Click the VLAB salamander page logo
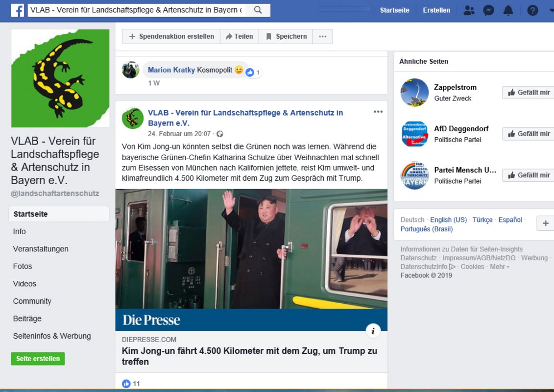554x392 pixels. coord(60,78)
